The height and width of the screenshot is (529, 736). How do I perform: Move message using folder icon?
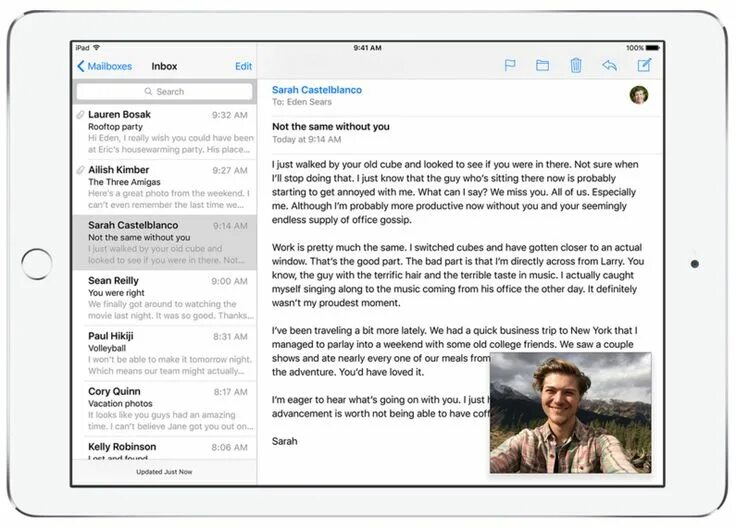pyautogui.click(x=542, y=65)
